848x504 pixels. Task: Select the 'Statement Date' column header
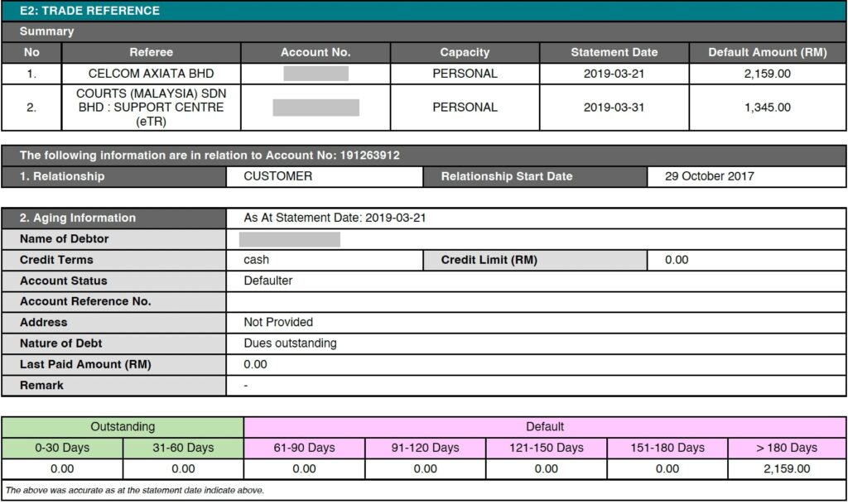pos(614,52)
